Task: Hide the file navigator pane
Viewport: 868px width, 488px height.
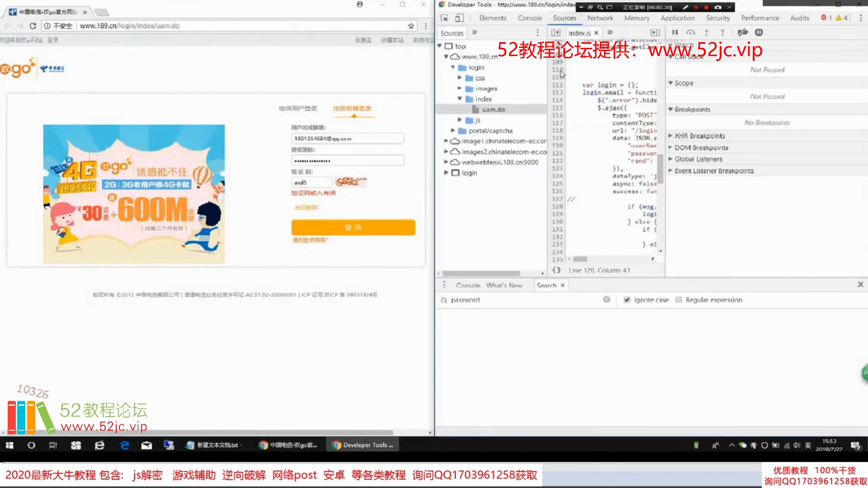Action: [556, 33]
